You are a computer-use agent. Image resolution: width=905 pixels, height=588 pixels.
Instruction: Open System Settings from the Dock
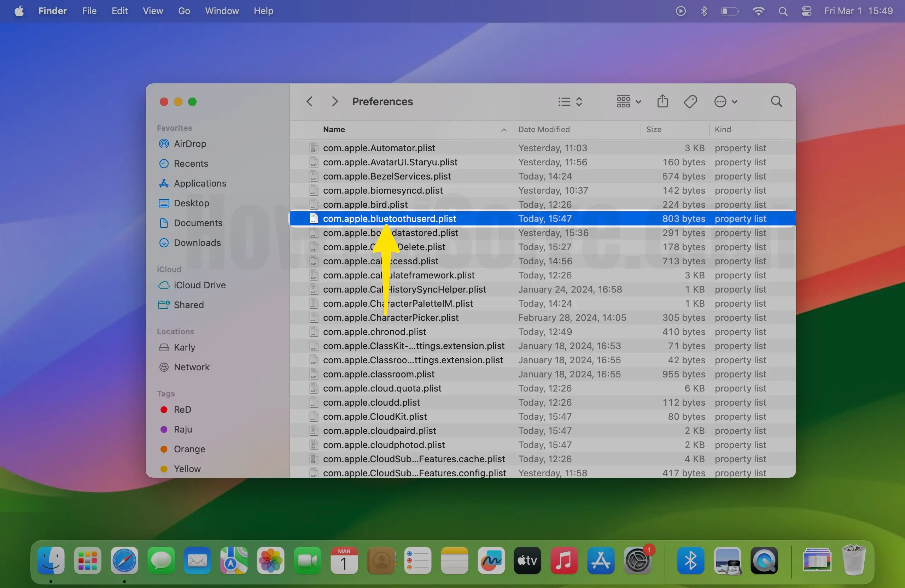(x=638, y=560)
